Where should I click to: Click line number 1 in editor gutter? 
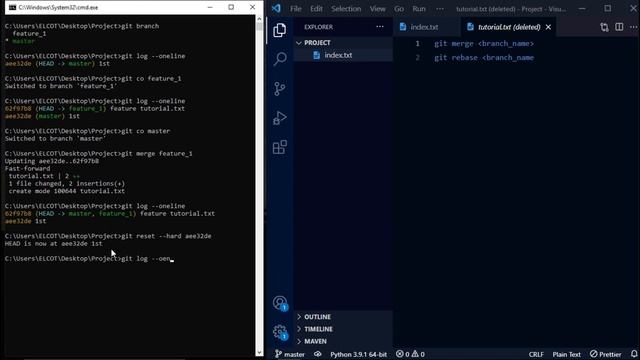pos(417,44)
